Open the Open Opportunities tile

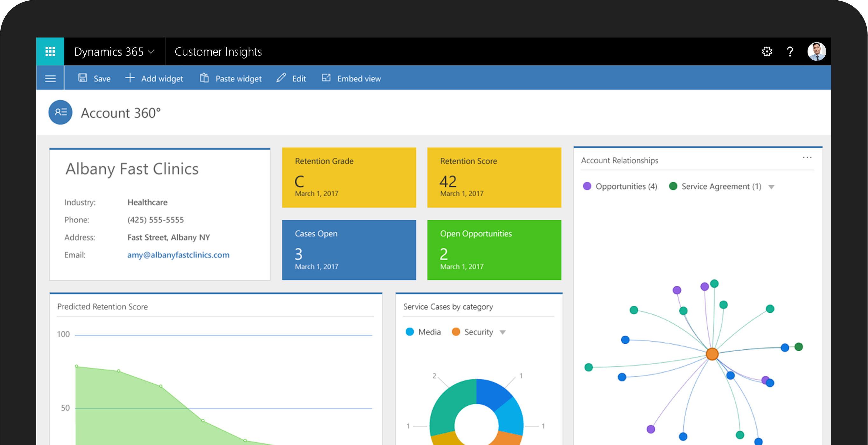[x=494, y=250]
